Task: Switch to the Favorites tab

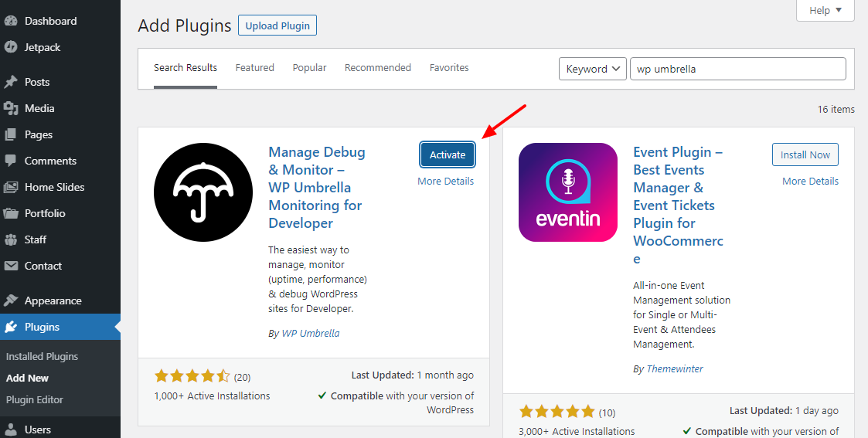Action: tap(449, 68)
